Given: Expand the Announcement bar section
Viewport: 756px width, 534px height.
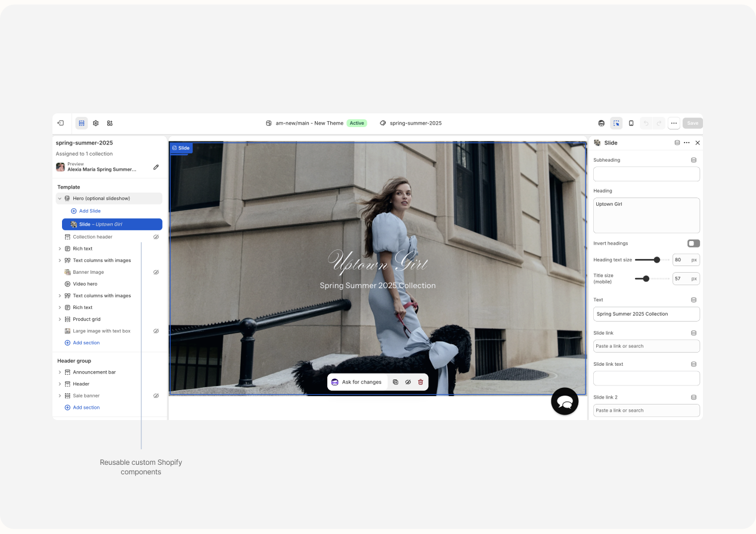Looking at the screenshot, I should 60,372.
